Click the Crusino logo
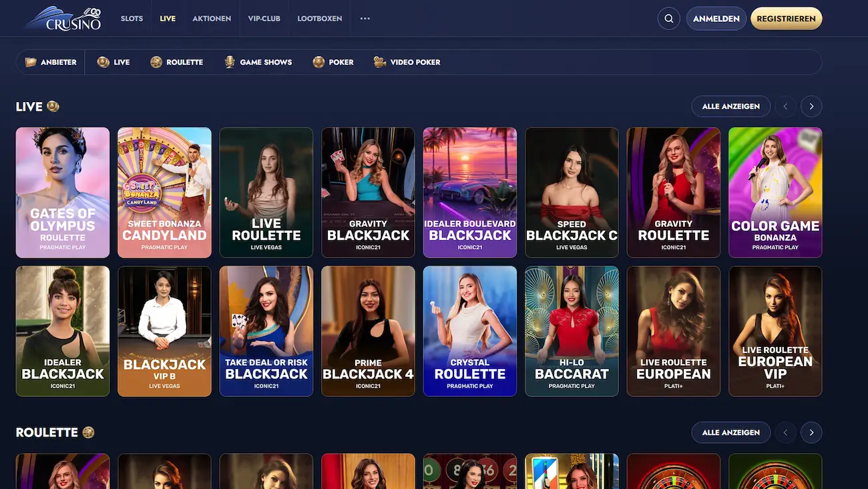Image resolution: width=868 pixels, height=489 pixels. 63,19
